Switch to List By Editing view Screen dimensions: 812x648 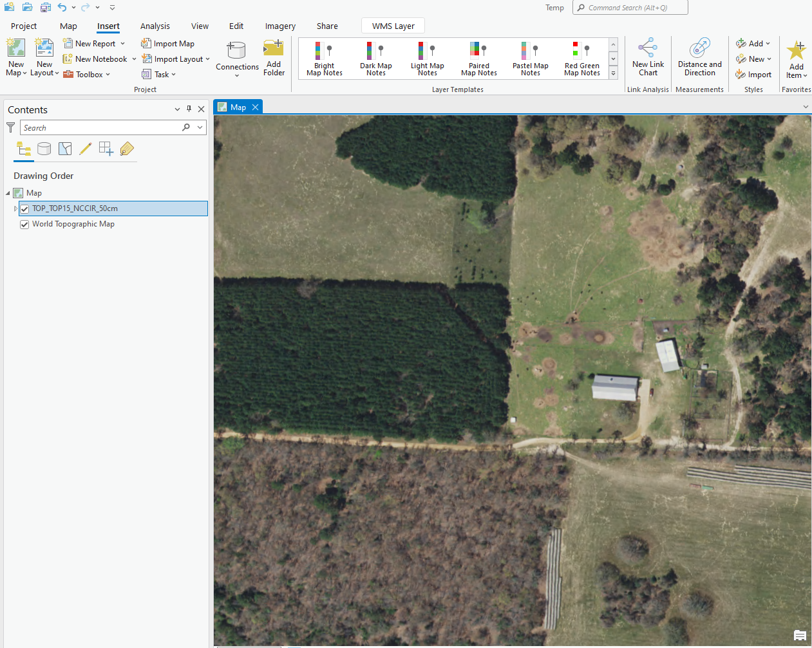(x=86, y=149)
